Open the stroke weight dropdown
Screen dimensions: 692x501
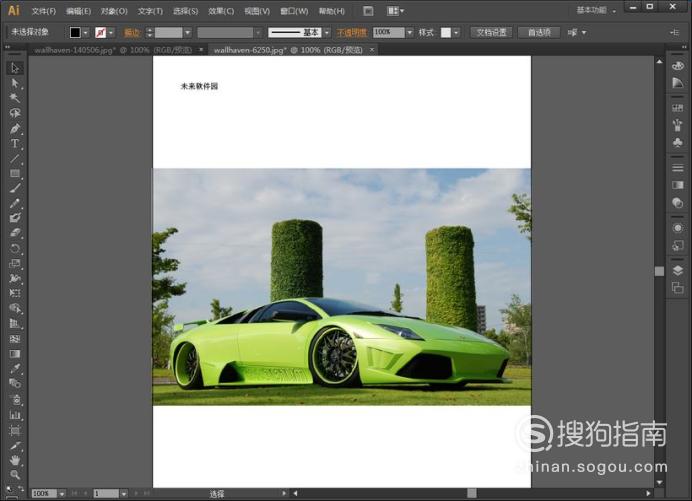tap(188, 33)
